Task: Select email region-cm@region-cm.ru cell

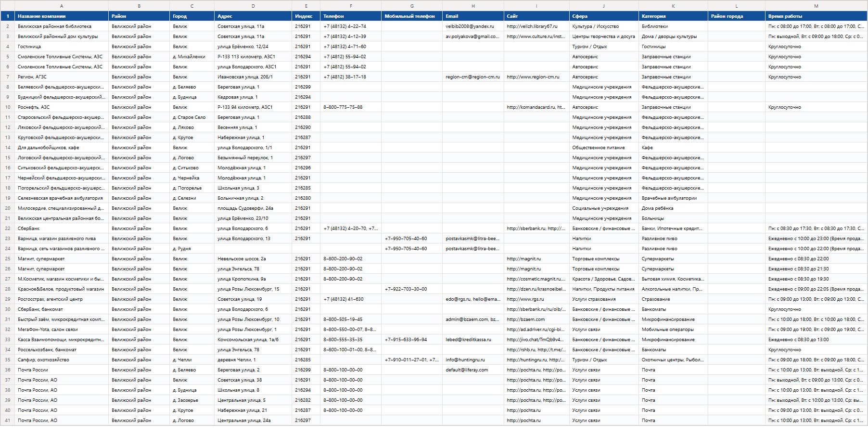Action: [473, 77]
